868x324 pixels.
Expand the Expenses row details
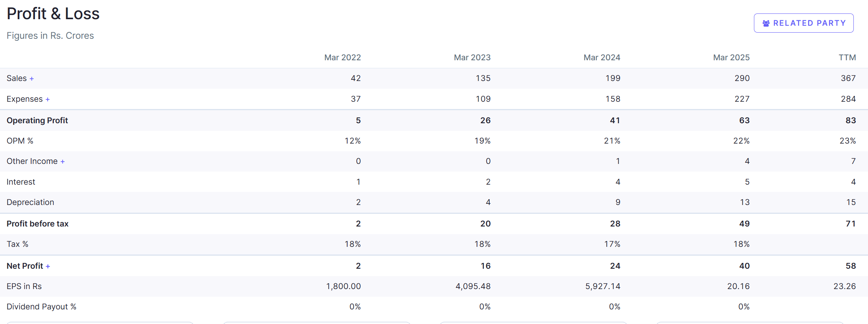tap(48, 99)
